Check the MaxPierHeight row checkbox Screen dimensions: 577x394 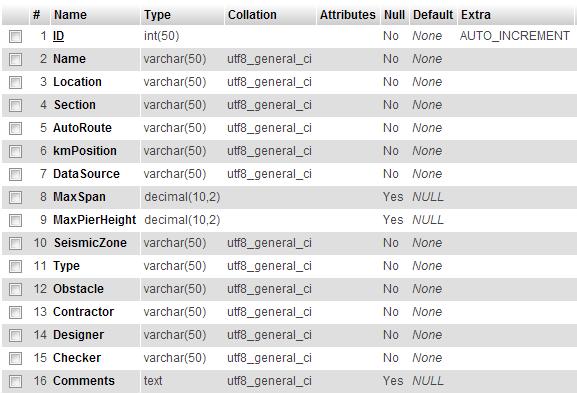(15, 220)
